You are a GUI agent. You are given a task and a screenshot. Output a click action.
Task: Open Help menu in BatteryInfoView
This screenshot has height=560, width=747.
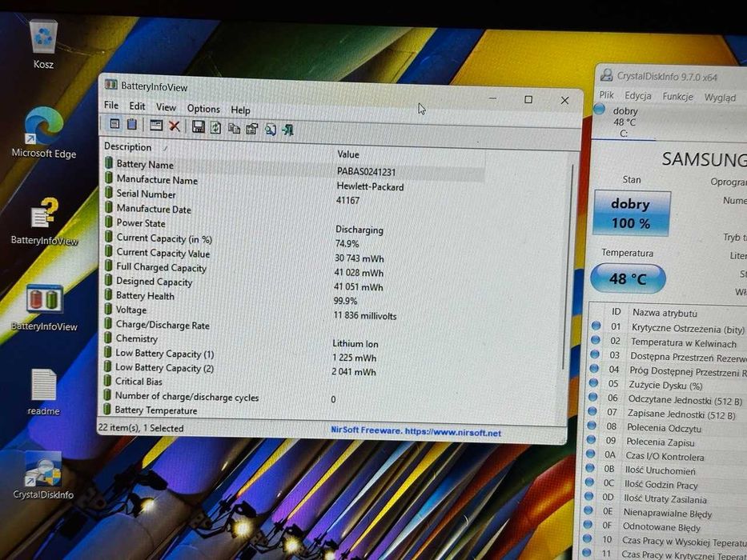(x=240, y=110)
